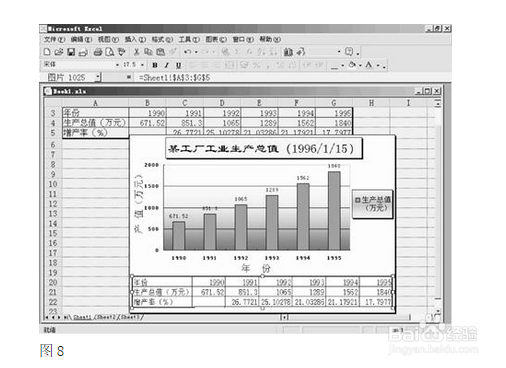Click the 1995 bar in chart
The image size is (506, 368).
click(x=334, y=211)
